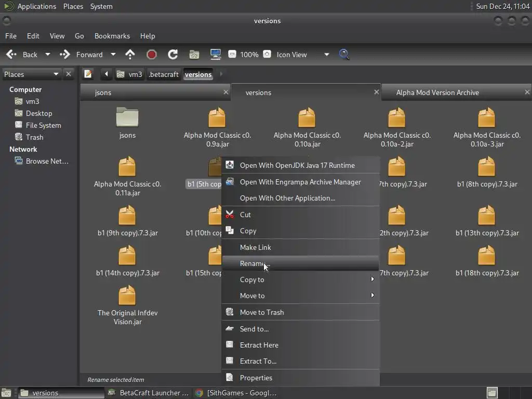Click the Reload toolbar icon
Viewport: 532px width, 399px height.
tap(173, 55)
